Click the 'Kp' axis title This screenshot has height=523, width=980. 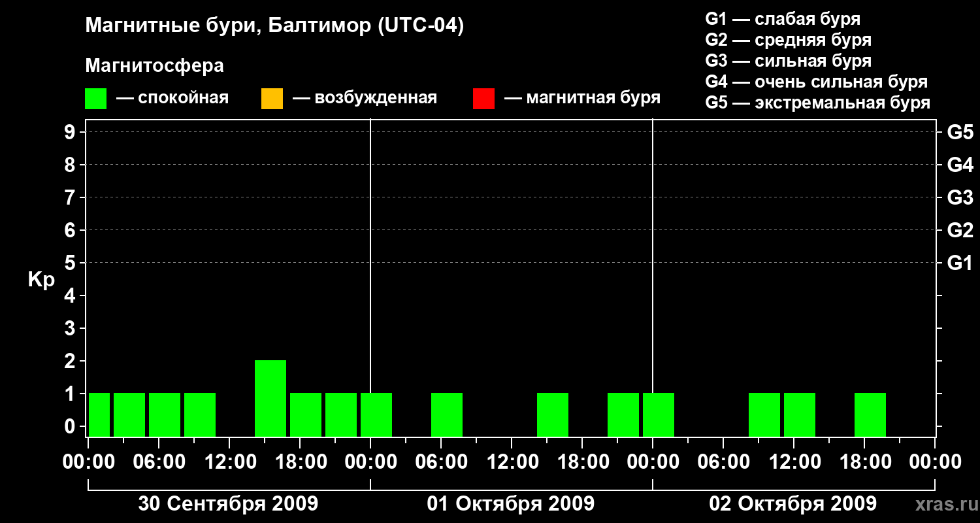[41, 280]
